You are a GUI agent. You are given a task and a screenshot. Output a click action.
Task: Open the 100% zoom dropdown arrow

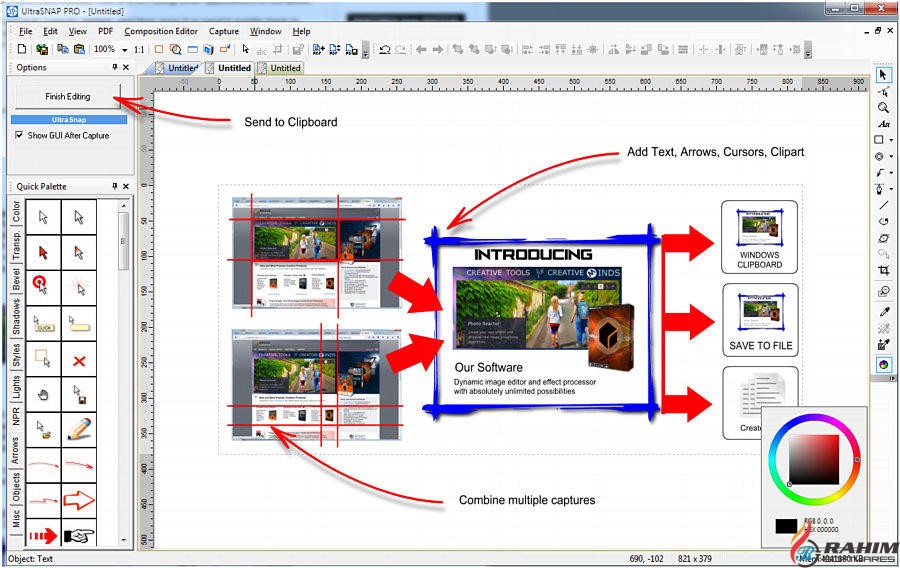pos(125,50)
